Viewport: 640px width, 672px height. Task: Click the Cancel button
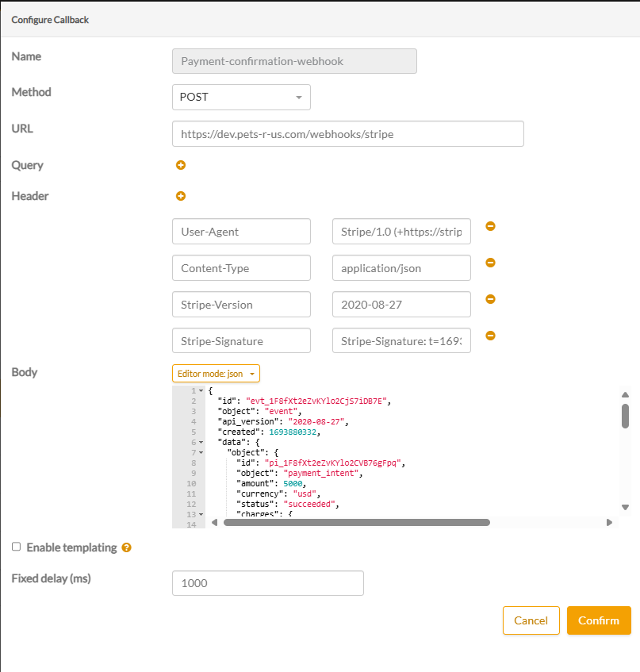531,620
